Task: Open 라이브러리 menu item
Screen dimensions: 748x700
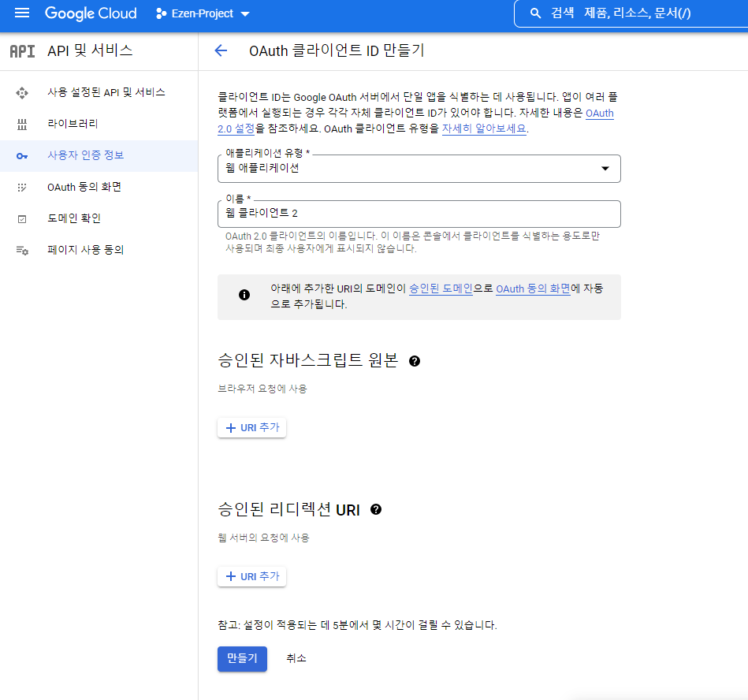Action: tap(99, 124)
